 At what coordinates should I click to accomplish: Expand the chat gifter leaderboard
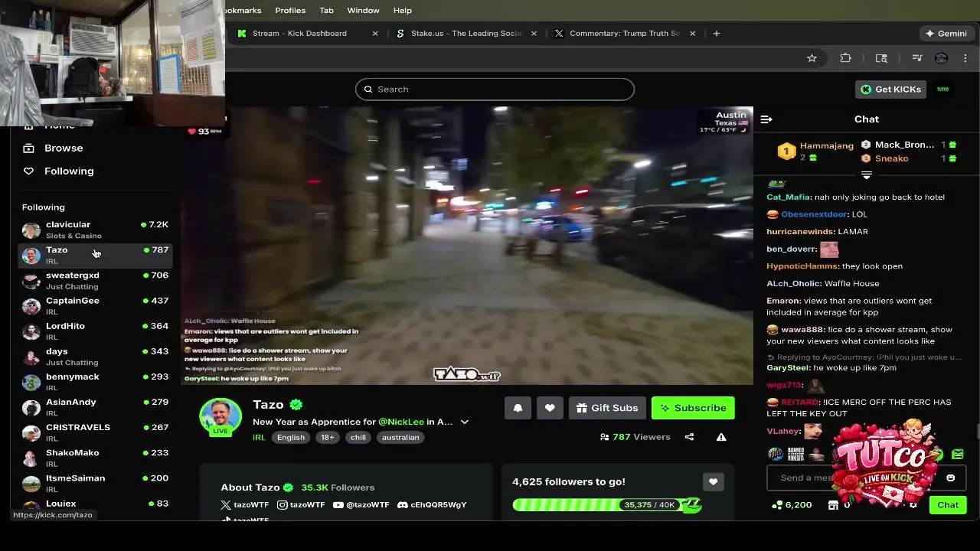867,175
